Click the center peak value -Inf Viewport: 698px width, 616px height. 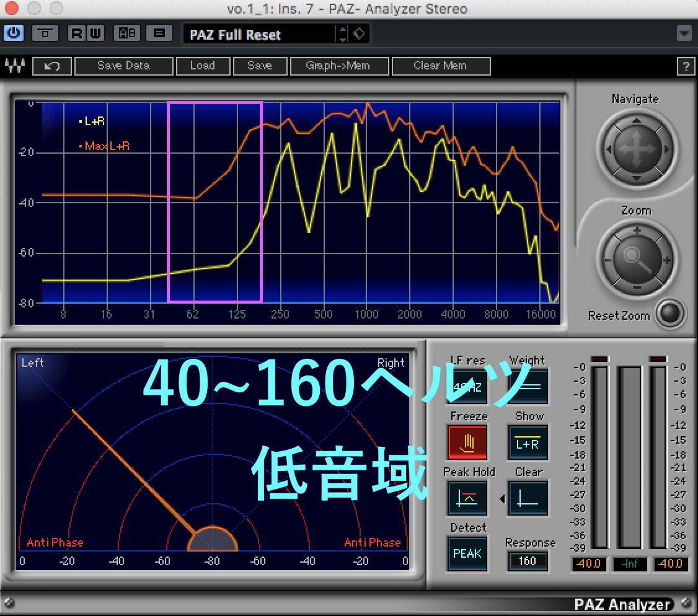click(x=629, y=564)
